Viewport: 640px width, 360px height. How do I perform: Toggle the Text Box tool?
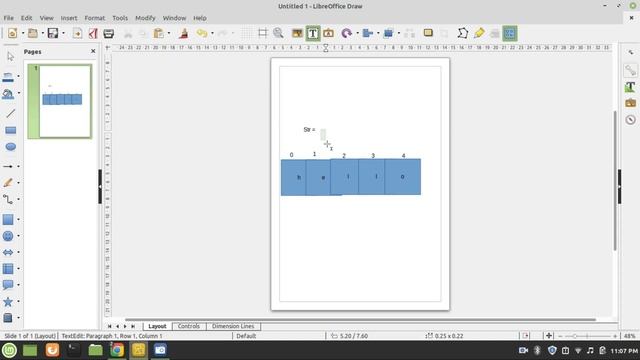click(x=313, y=33)
